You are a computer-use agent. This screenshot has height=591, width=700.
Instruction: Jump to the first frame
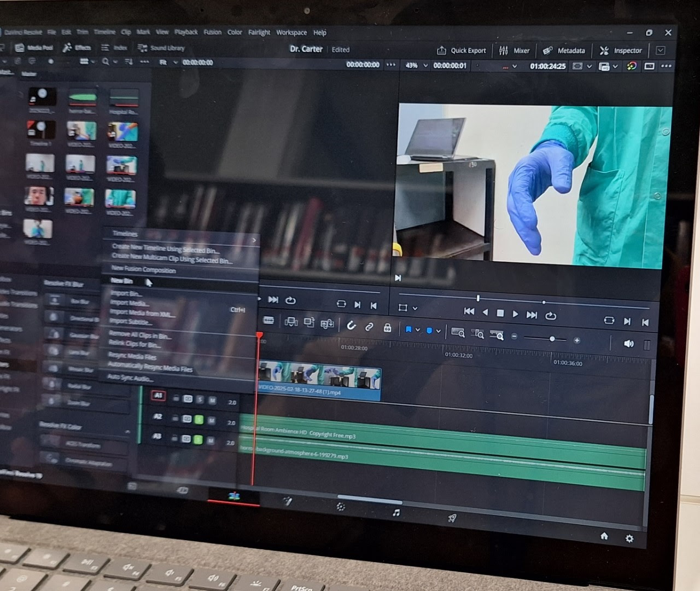469,311
